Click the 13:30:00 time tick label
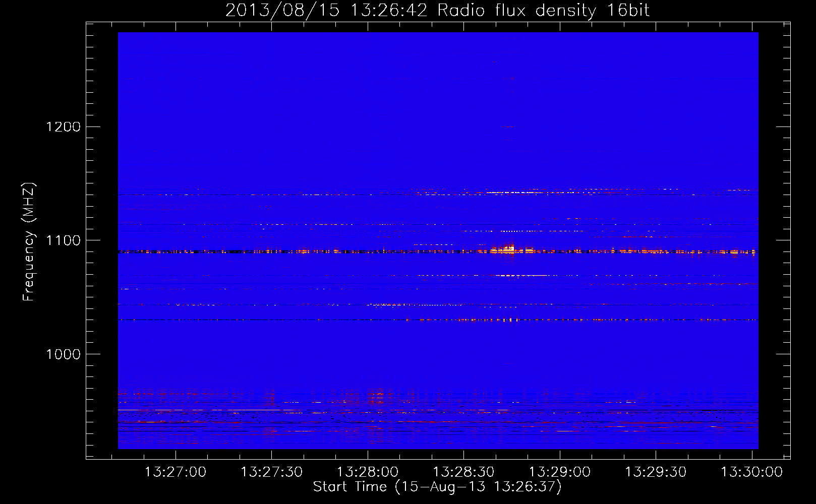 752,472
